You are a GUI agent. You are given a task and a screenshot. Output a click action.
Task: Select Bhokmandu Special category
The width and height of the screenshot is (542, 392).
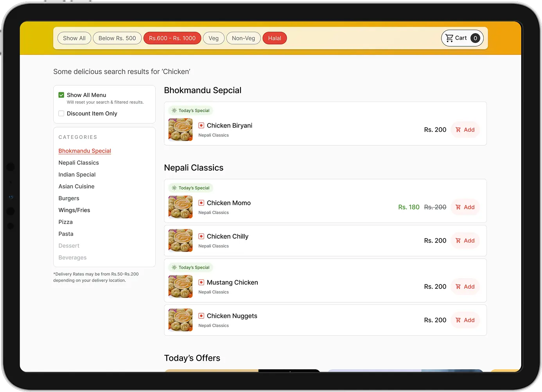tap(85, 151)
